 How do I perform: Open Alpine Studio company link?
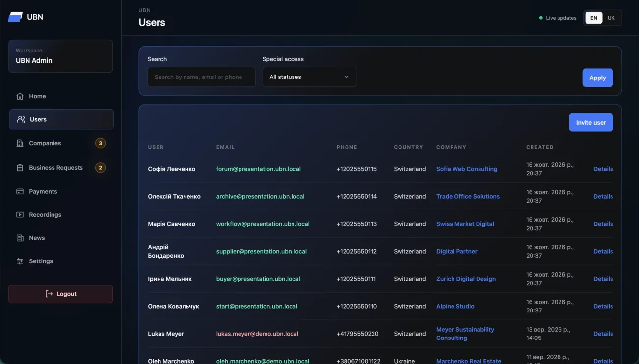coord(455,306)
